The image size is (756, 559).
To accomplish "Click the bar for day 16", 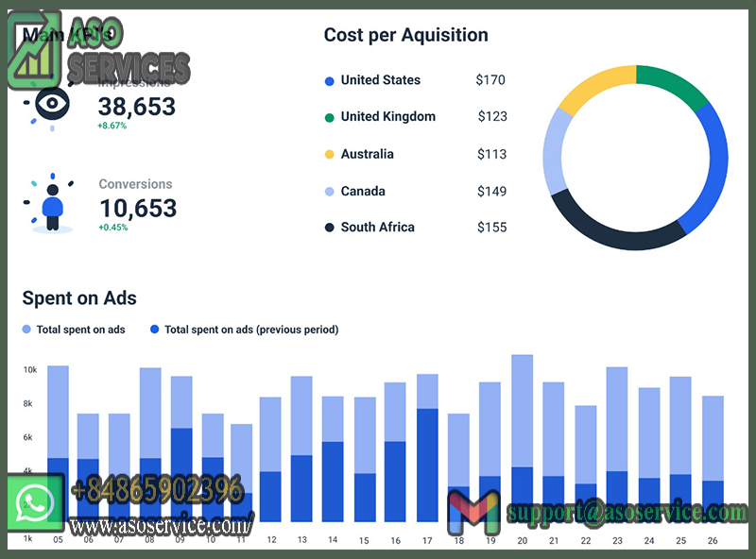I will point(395,452).
